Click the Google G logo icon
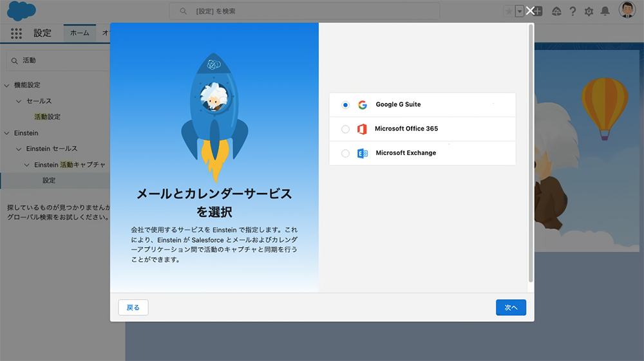 [x=362, y=105]
